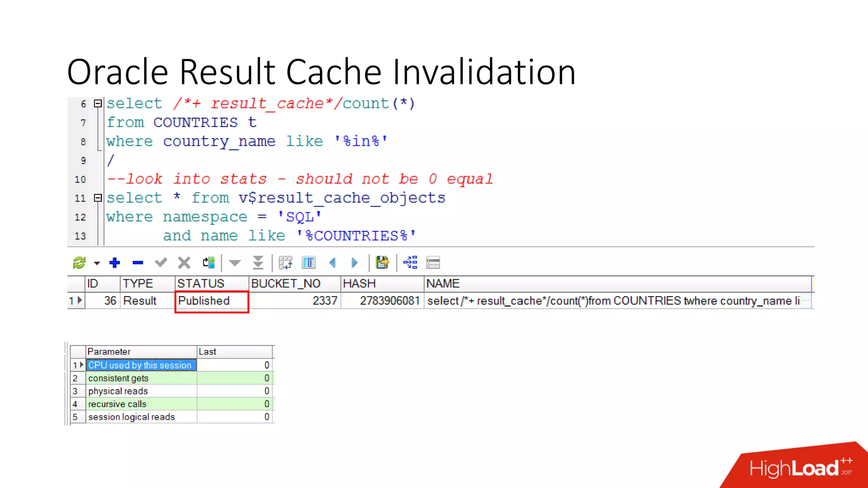This screenshot has width=868, height=488.
Task: Click the blue minus delete record icon
Action: 138,263
